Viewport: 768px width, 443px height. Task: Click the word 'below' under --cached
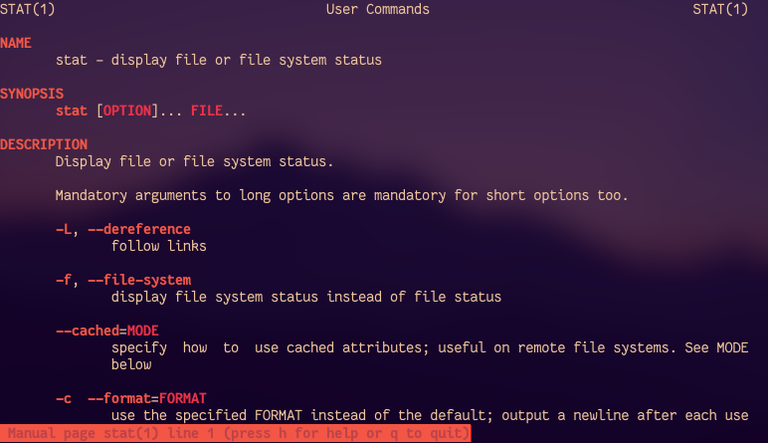coord(131,365)
